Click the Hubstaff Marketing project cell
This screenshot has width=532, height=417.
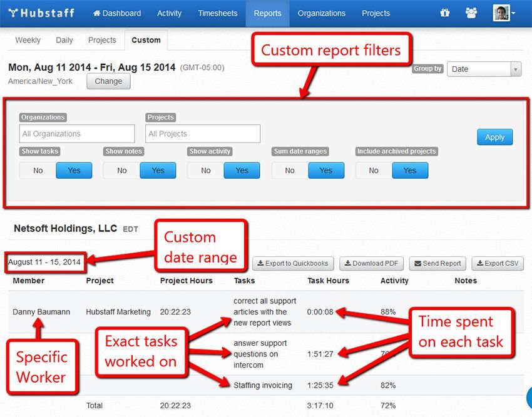pos(118,312)
